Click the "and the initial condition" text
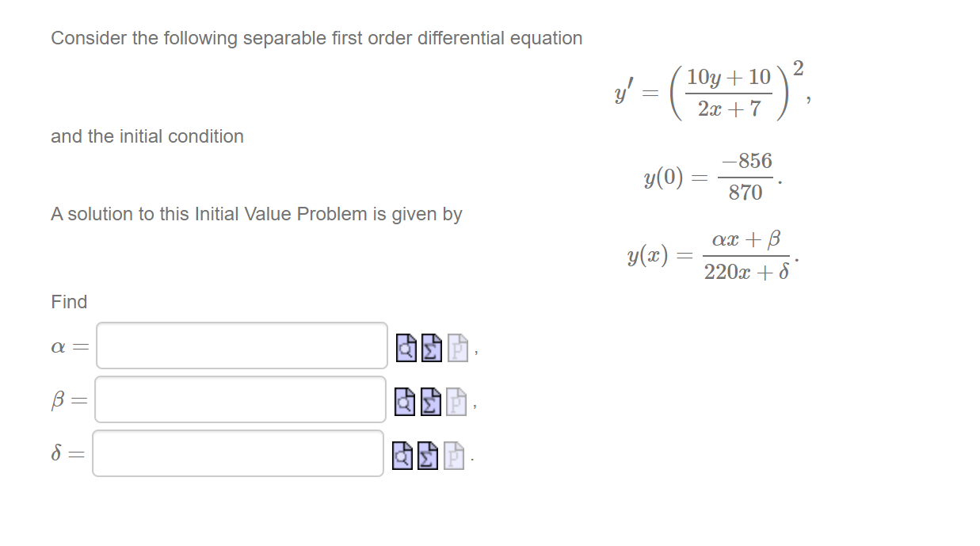 tap(147, 136)
